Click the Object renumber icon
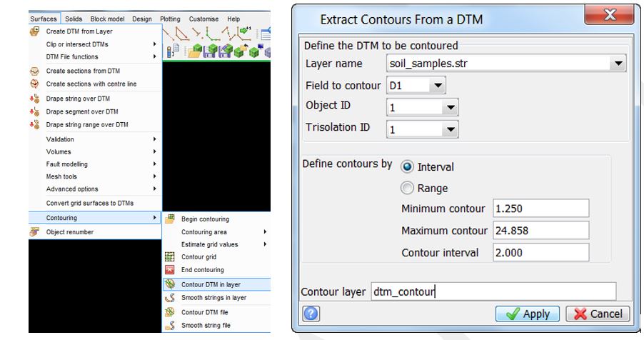The width and height of the screenshot is (644, 340). point(34,232)
